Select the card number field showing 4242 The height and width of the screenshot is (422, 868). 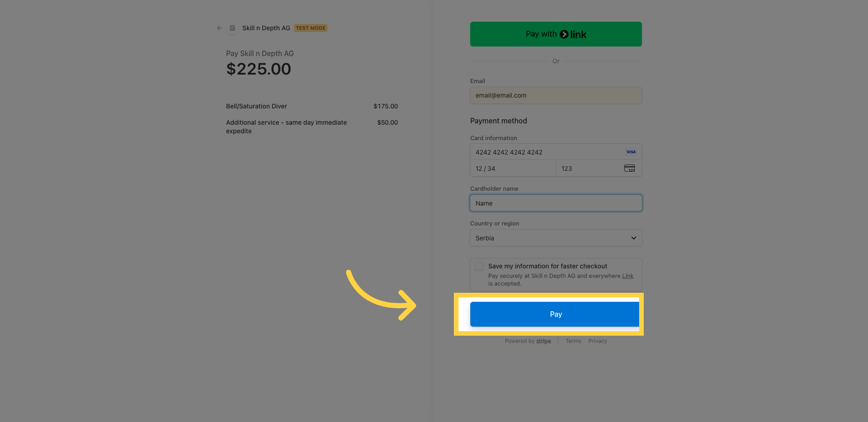tap(542, 152)
